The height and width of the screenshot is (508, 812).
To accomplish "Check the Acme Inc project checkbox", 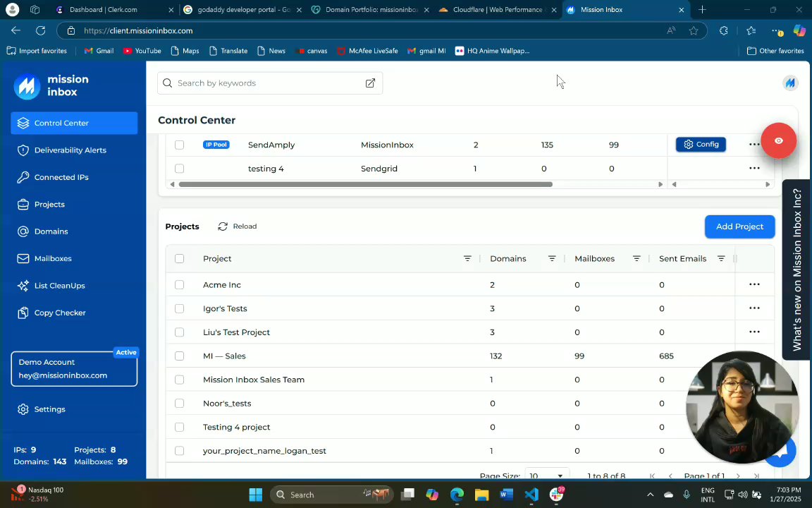I will point(179,284).
